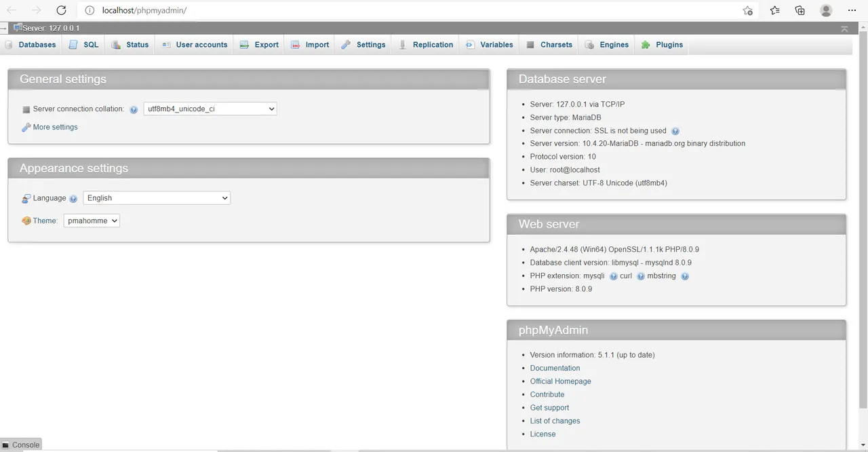Open the Theme pmahomme dropdown

(x=92, y=221)
